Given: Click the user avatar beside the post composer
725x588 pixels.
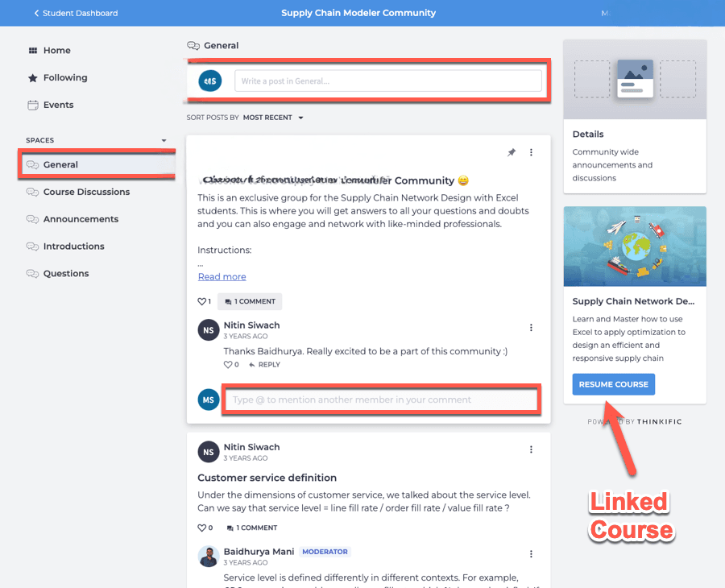Looking at the screenshot, I should (x=209, y=81).
